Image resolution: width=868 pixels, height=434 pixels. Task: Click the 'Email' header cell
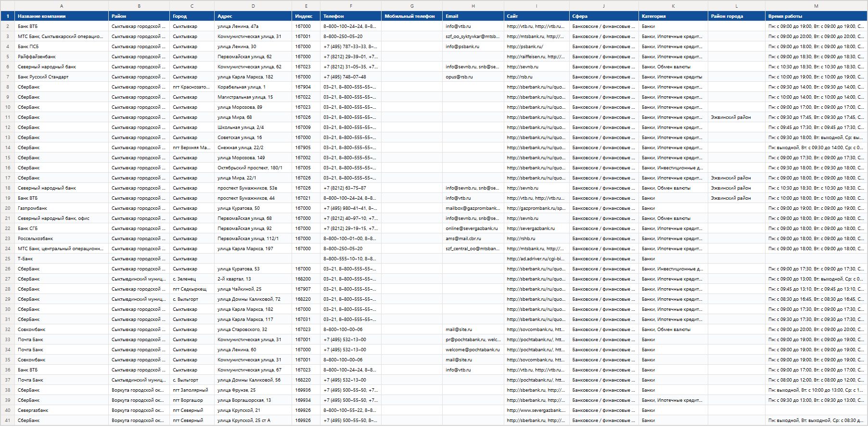(x=473, y=16)
